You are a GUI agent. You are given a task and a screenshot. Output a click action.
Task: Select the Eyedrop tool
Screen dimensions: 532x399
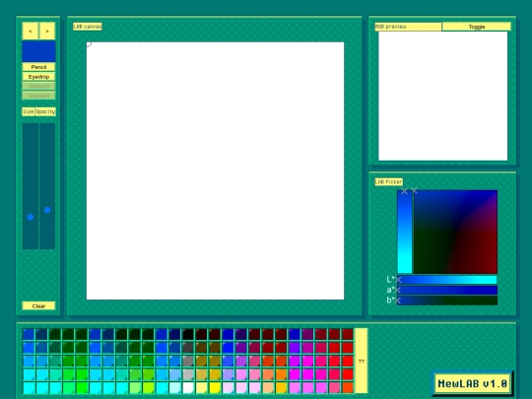click(x=38, y=76)
